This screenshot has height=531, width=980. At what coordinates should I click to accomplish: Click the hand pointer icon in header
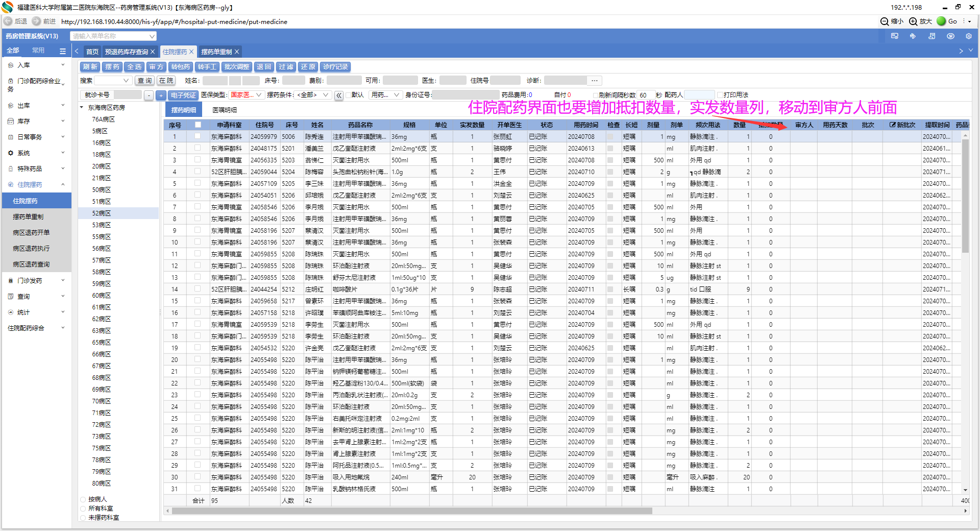(x=913, y=36)
